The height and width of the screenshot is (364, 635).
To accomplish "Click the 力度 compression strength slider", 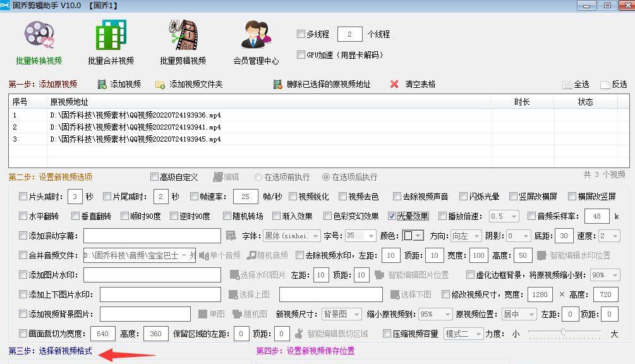I will click(x=562, y=333).
